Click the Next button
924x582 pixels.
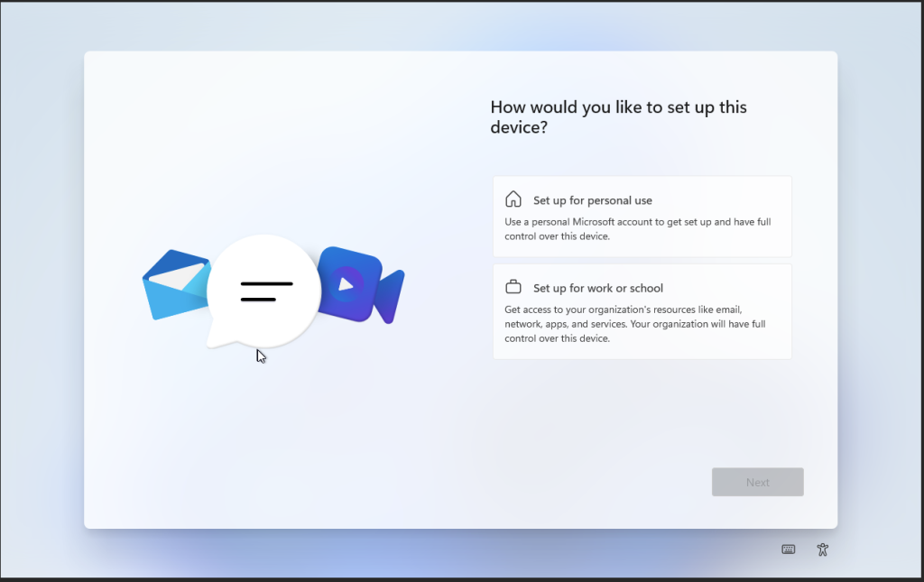(x=757, y=482)
